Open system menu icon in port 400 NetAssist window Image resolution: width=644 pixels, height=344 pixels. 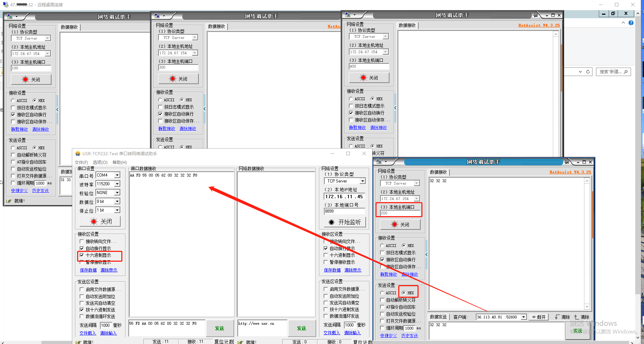click(347, 15)
